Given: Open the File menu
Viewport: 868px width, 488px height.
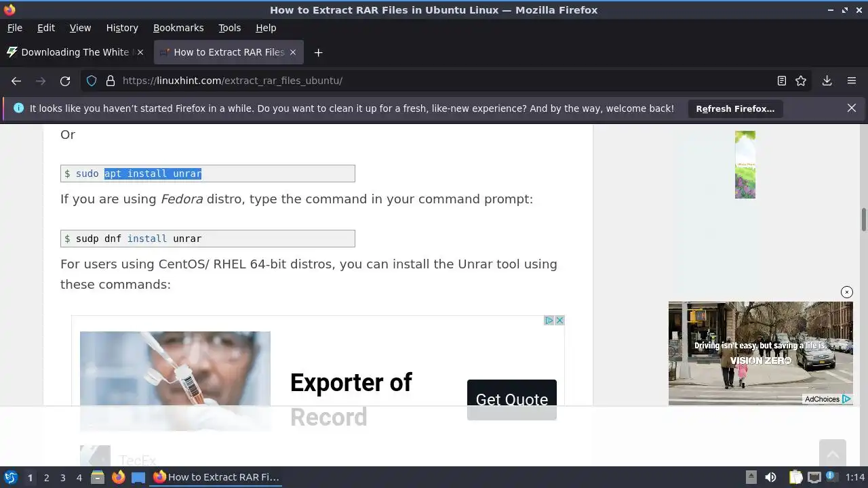Looking at the screenshot, I should click(14, 28).
